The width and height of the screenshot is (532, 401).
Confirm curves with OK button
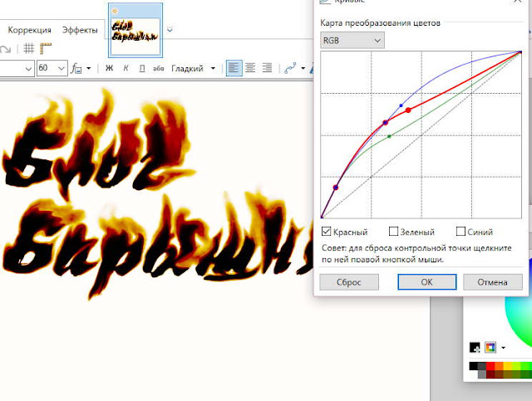426,282
